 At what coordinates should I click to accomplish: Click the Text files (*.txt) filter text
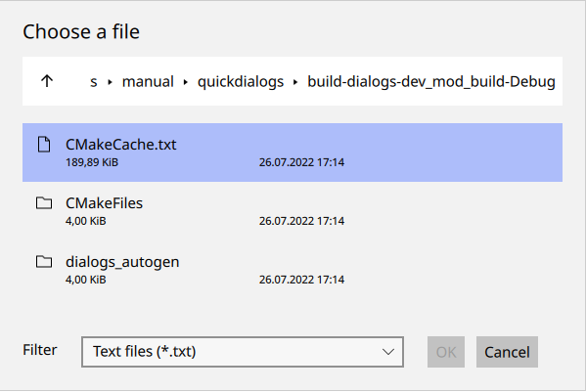tap(144, 351)
